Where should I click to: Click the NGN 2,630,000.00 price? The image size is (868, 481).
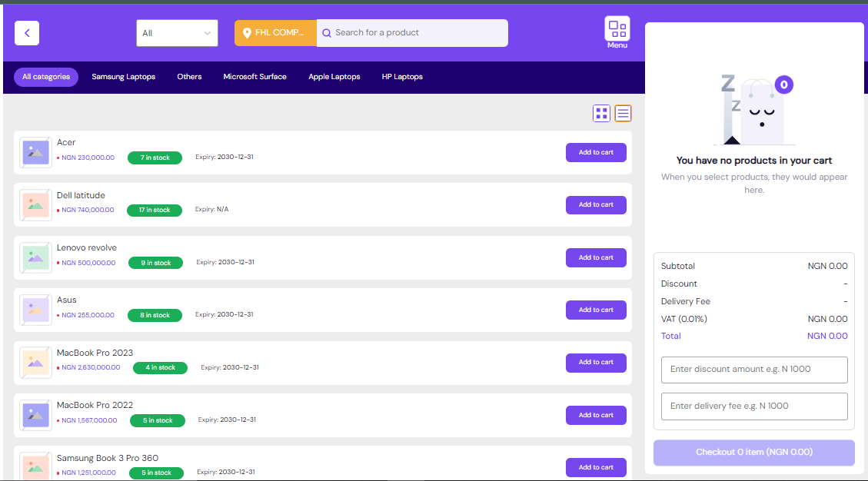tap(90, 367)
